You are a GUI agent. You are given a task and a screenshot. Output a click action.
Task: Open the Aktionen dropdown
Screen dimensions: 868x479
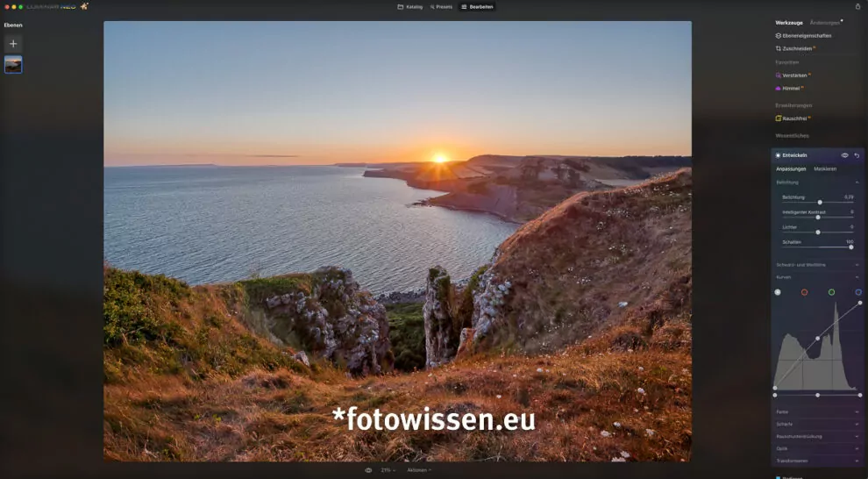click(x=419, y=470)
